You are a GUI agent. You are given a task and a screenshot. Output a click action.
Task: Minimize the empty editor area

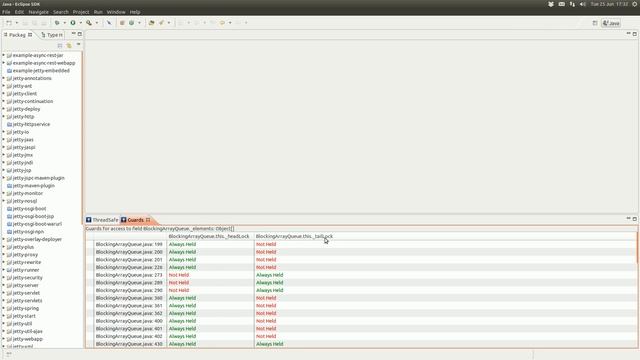tap(629, 34)
